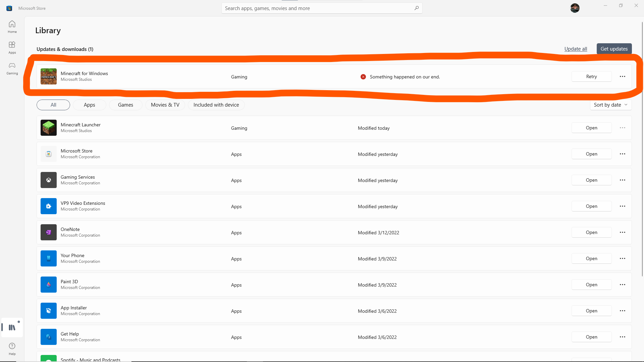
Task: Open more options for Gaming Services
Action: point(623,180)
